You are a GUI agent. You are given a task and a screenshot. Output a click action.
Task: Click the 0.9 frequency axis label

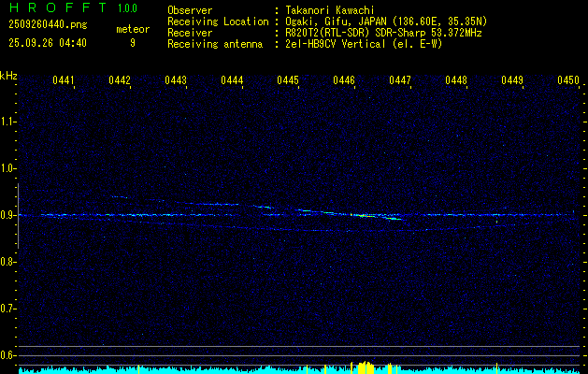tap(8, 215)
